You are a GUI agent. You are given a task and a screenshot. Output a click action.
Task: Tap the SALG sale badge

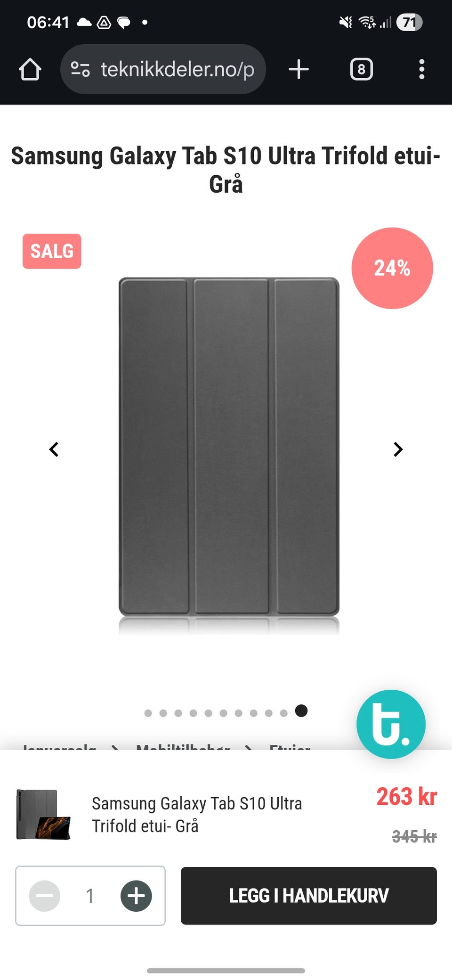tap(52, 251)
